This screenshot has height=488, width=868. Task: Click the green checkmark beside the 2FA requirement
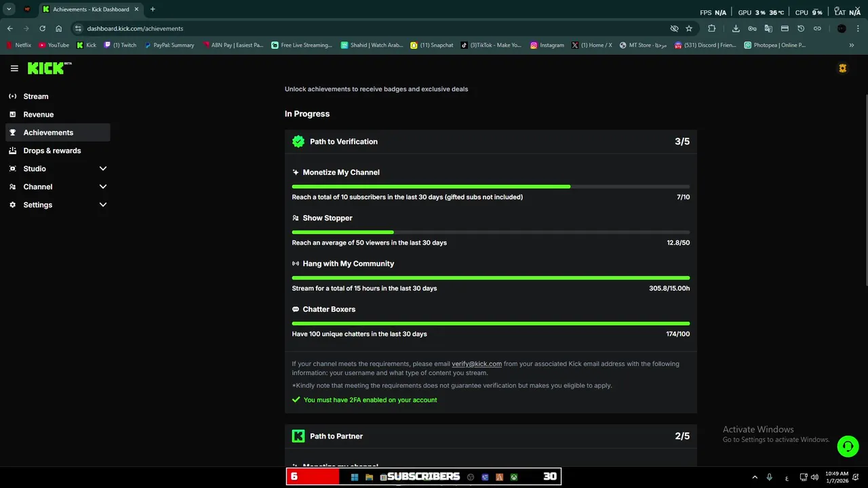(296, 400)
